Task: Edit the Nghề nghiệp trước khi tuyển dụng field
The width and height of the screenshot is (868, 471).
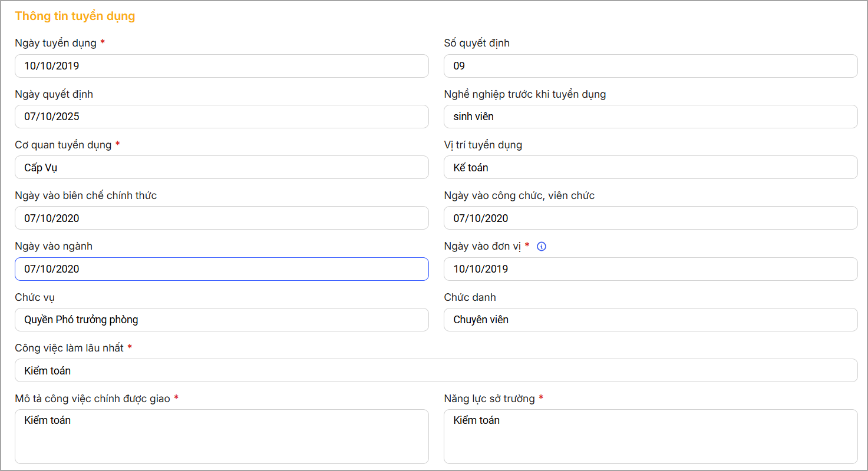Action: (650, 117)
